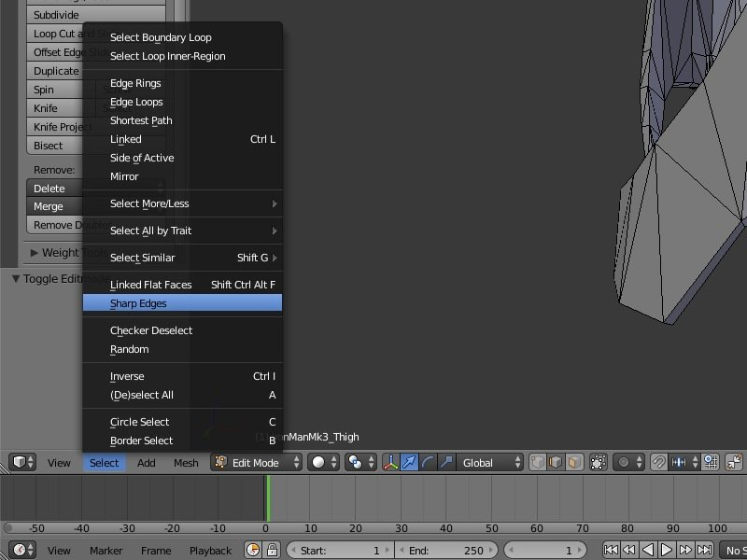Open the Add menu in 3D header

pyautogui.click(x=147, y=463)
